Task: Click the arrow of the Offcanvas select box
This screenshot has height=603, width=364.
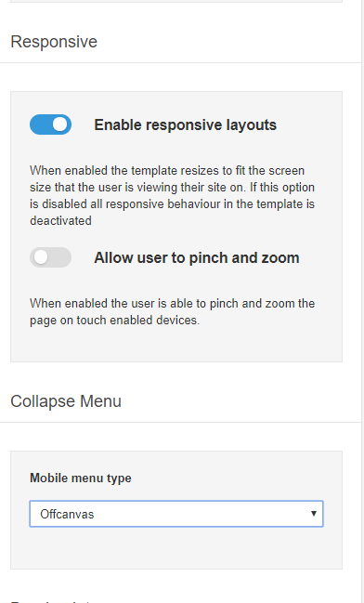Action: (314, 514)
